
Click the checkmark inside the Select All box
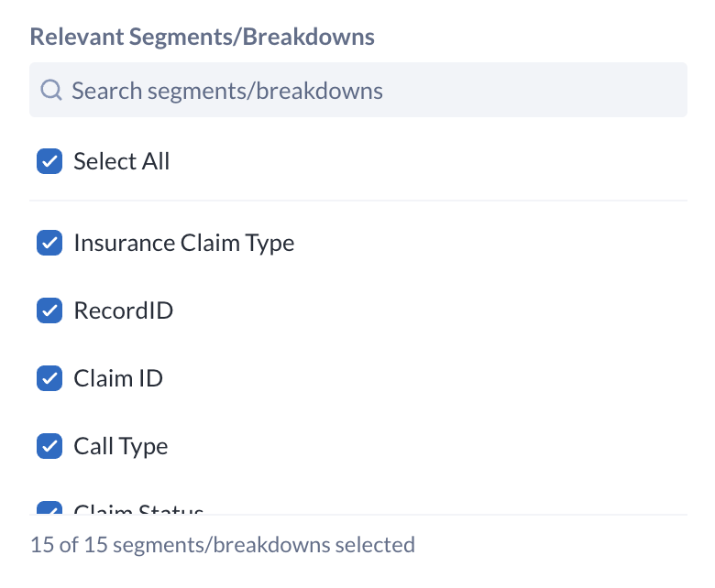click(49, 161)
